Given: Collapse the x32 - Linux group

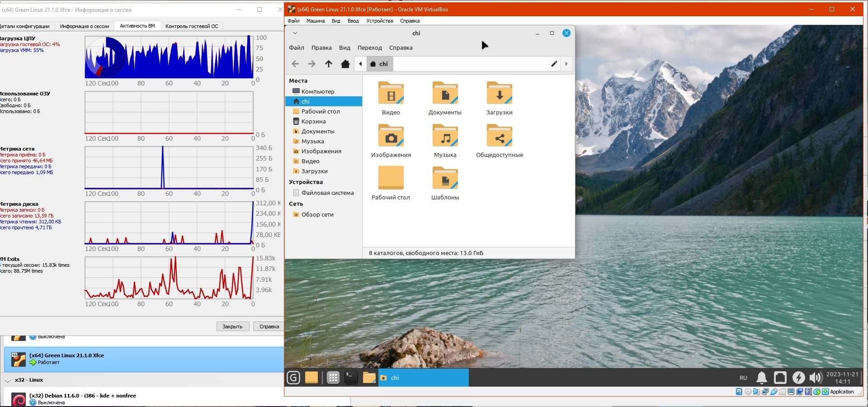Looking at the screenshot, I should click(x=8, y=380).
